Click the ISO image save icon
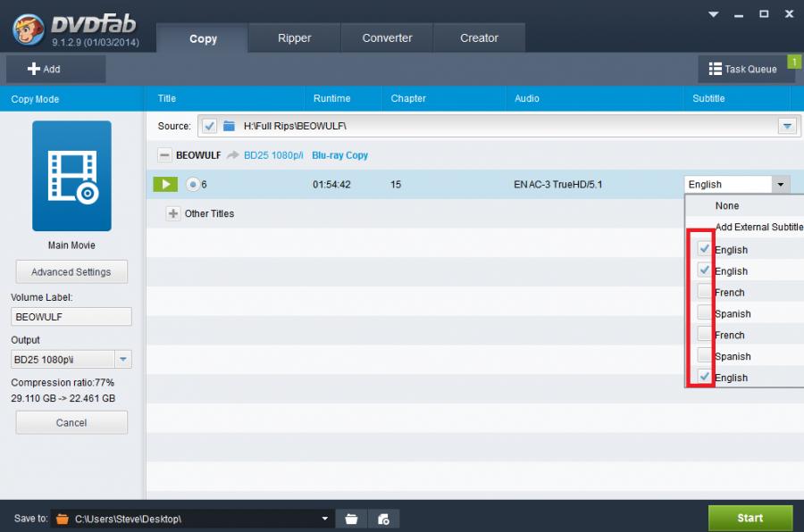The height and width of the screenshot is (532, 804). 383,519
